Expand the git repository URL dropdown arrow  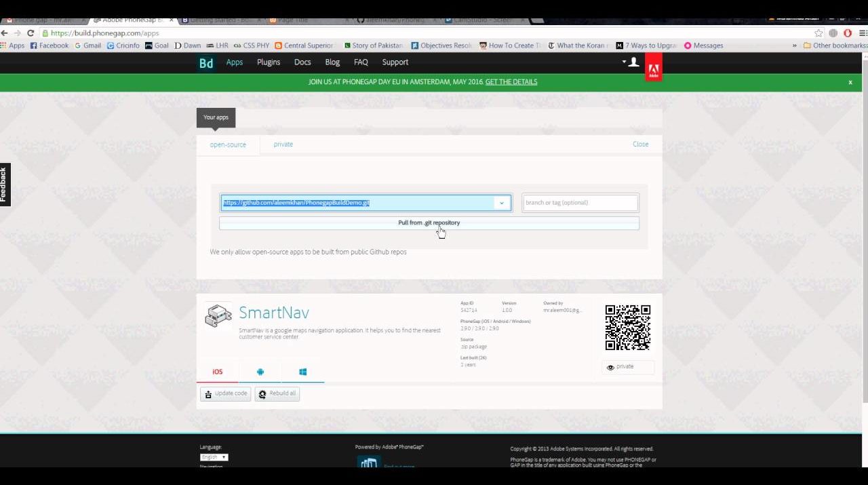502,203
